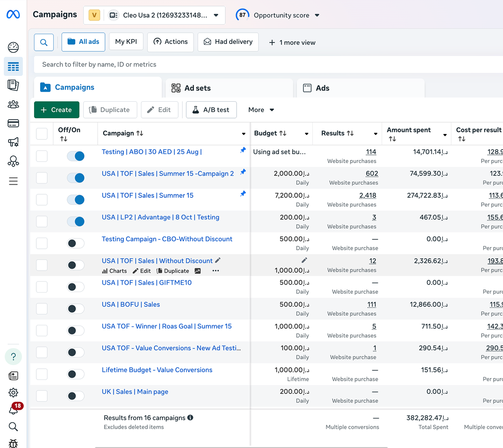Click the bug report icon in sidebar
The image size is (503, 448).
[x=13, y=442]
